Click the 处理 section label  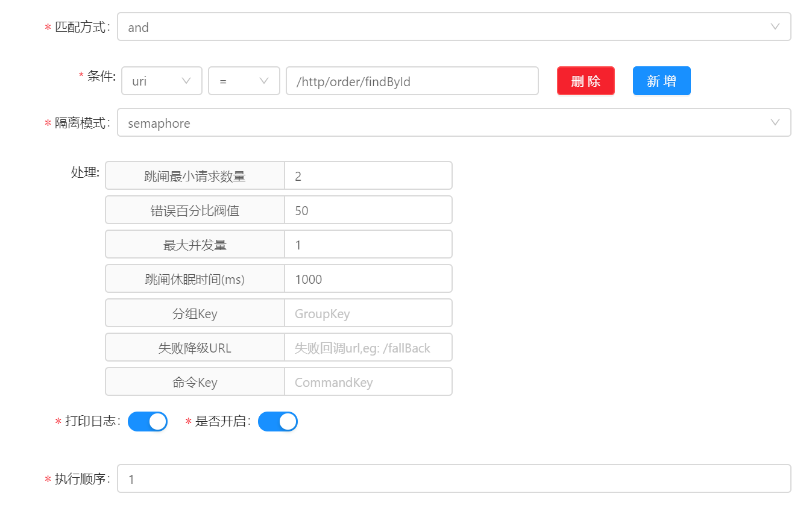click(85, 172)
